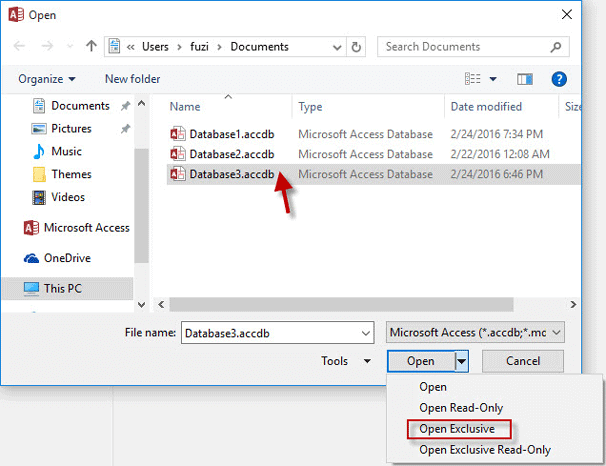Click address bar folder icon
Image resolution: width=606 pixels, height=466 pixels.
(x=114, y=46)
